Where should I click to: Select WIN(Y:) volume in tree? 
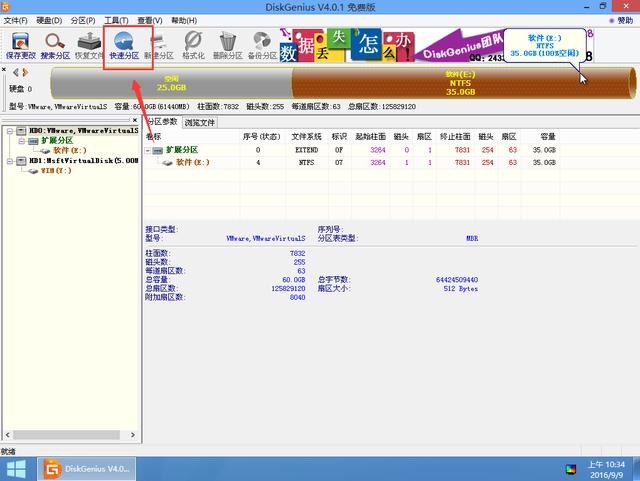click(x=56, y=171)
